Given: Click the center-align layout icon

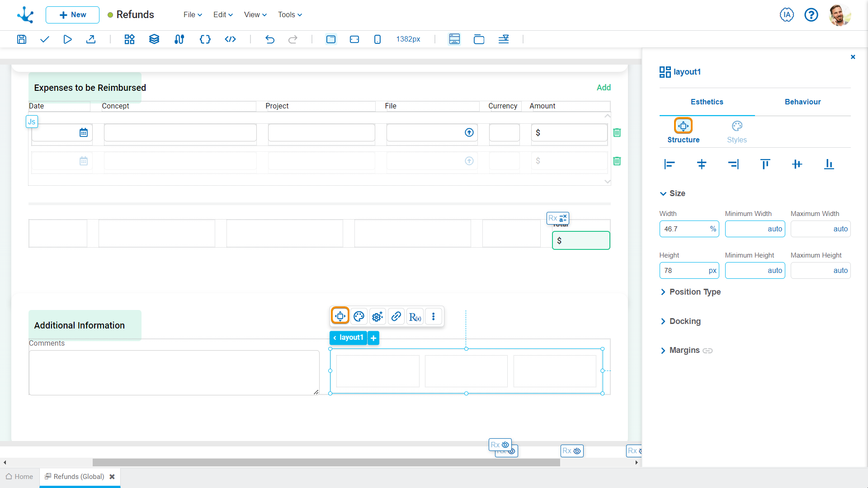Looking at the screenshot, I should click(701, 164).
